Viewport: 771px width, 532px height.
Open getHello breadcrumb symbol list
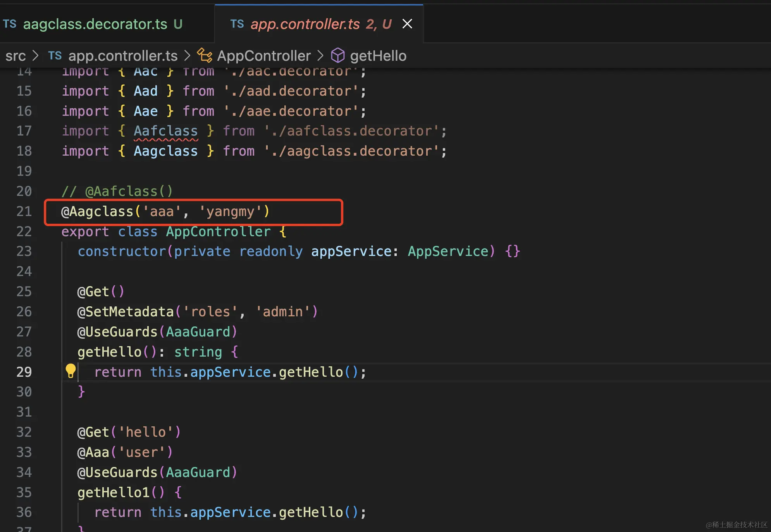(x=378, y=56)
